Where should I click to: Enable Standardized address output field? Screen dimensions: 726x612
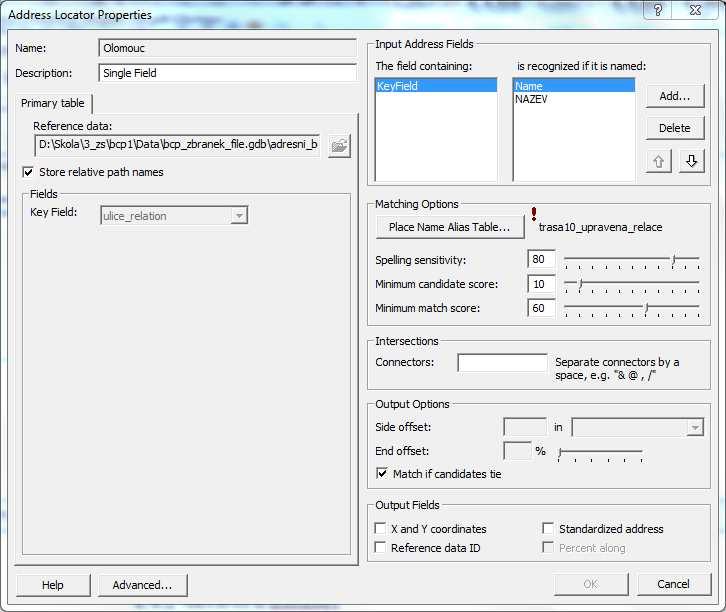point(548,529)
